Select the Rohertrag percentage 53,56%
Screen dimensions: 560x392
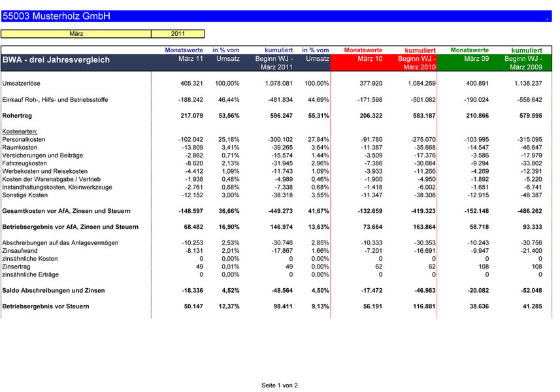[229, 116]
